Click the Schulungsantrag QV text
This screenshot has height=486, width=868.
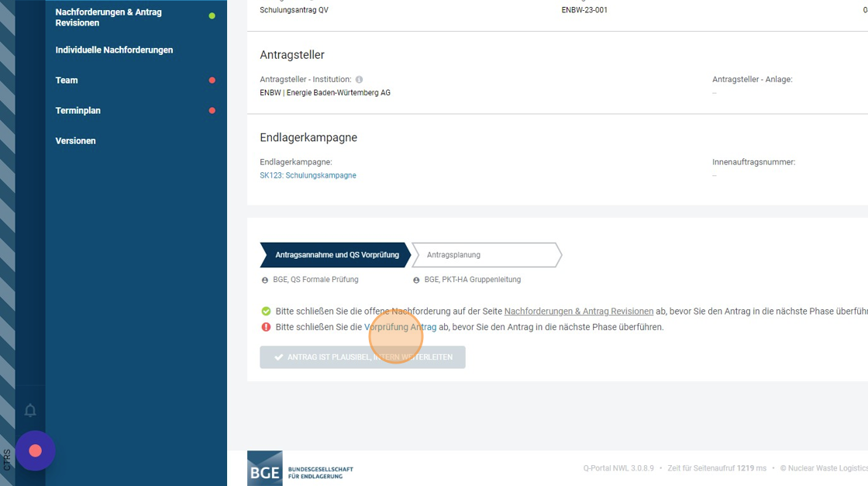click(294, 10)
